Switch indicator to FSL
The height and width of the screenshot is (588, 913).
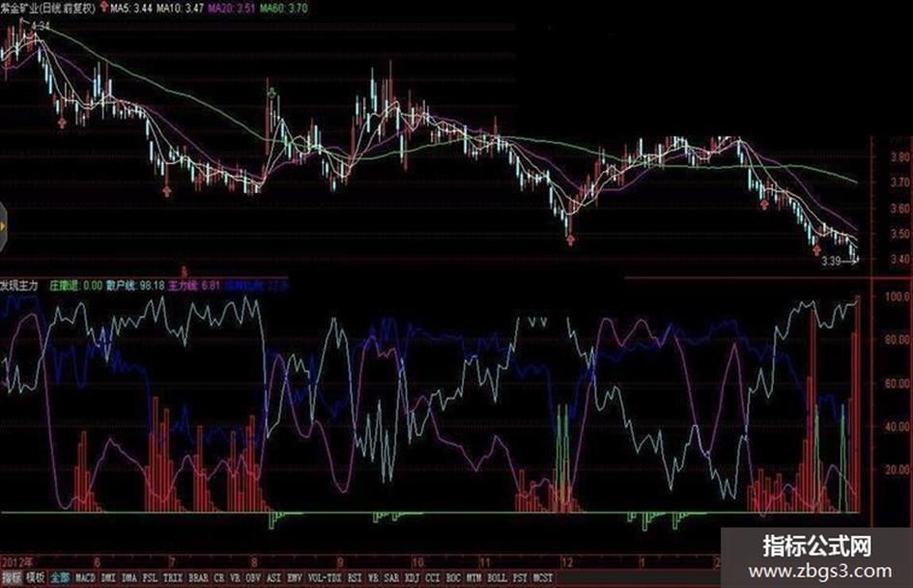(x=150, y=578)
